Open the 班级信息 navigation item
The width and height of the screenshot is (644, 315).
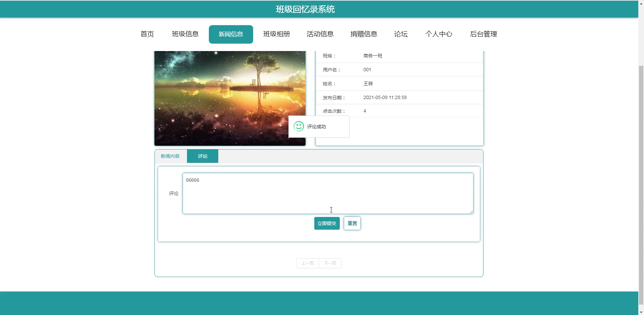click(185, 34)
